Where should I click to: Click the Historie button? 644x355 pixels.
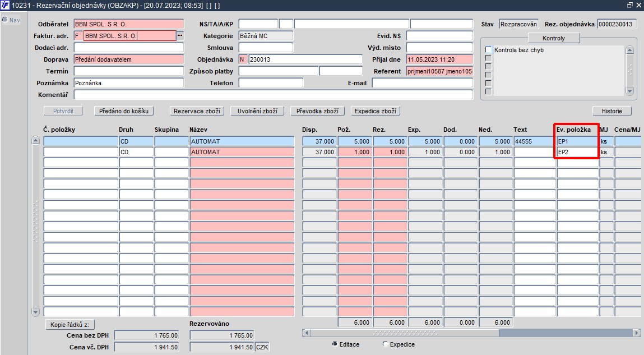click(x=612, y=111)
